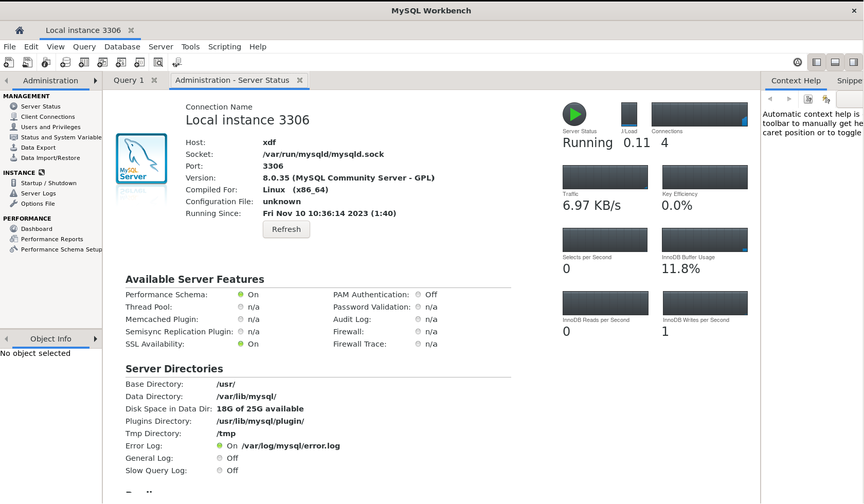Reconnect to DBMS icon

177,62
